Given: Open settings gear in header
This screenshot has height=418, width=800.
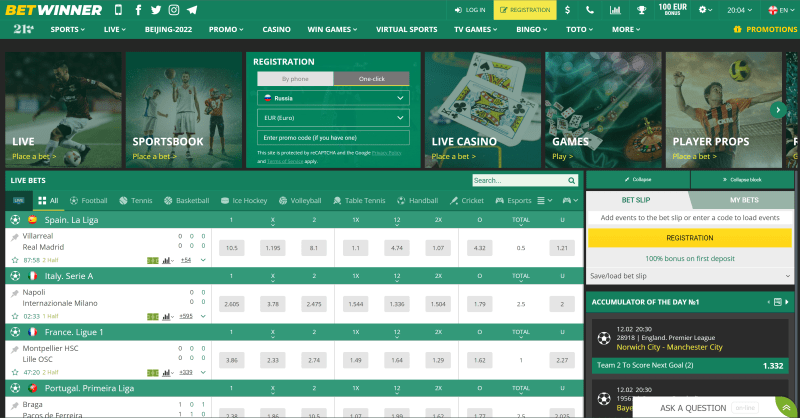Looking at the screenshot, I should tap(705, 10).
